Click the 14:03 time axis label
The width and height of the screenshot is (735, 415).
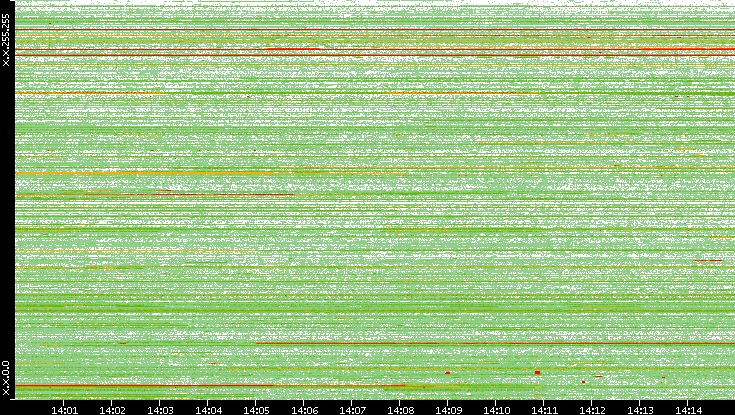click(x=160, y=410)
